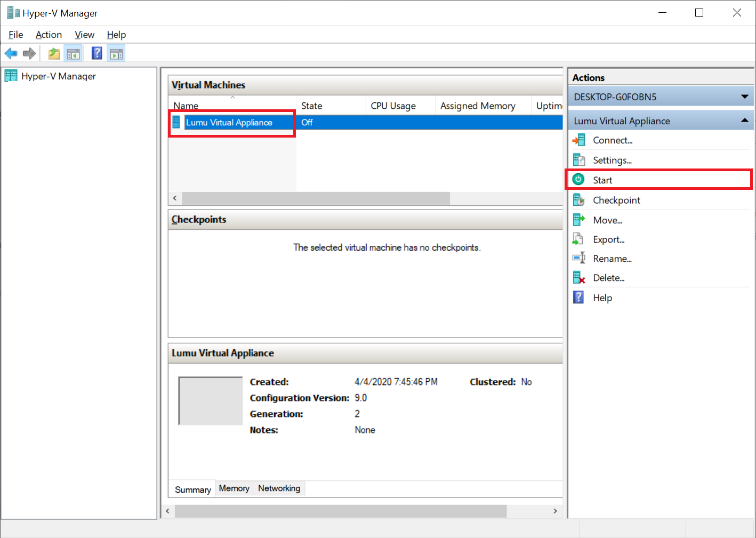Sort virtual machines by the Uptime column
This screenshot has width=756, height=538.
548,106
